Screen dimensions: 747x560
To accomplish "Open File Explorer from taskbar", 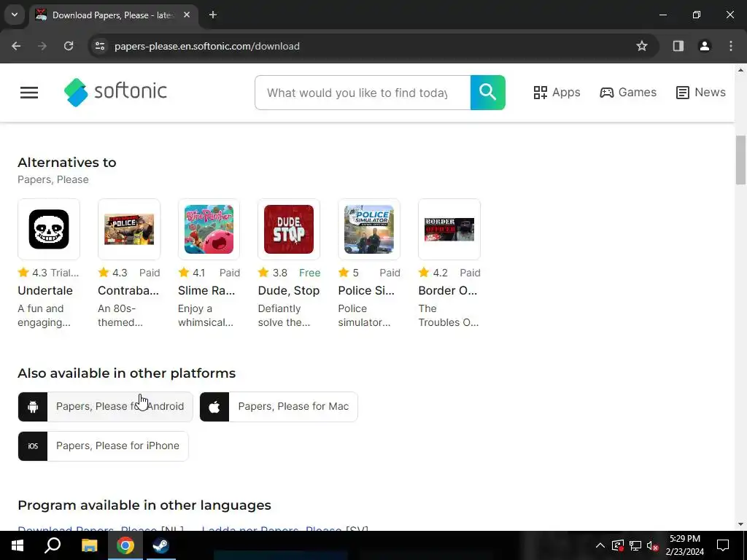I will pyautogui.click(x=89, y=545).
